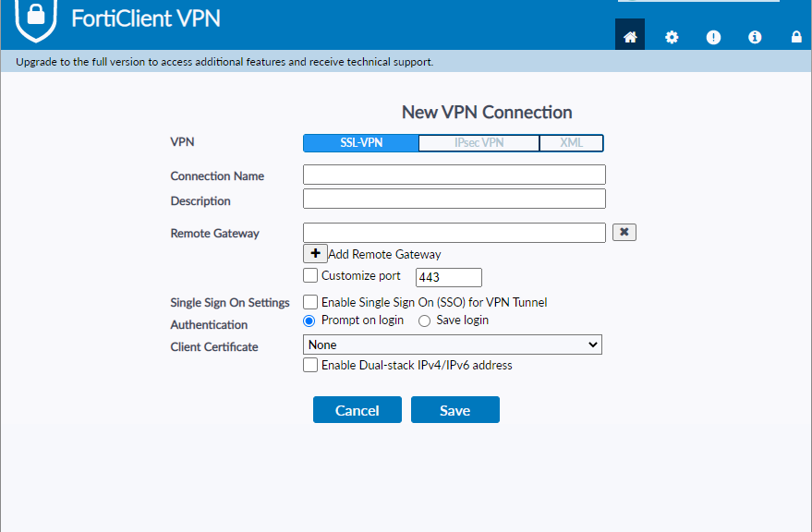812x532 pixels.
Task: Enable the Customize port checkbox
Action: click(x=310, y=275)
